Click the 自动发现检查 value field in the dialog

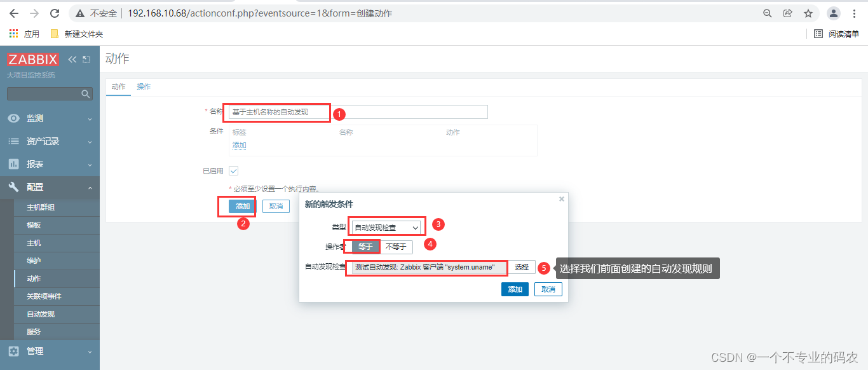429,268
